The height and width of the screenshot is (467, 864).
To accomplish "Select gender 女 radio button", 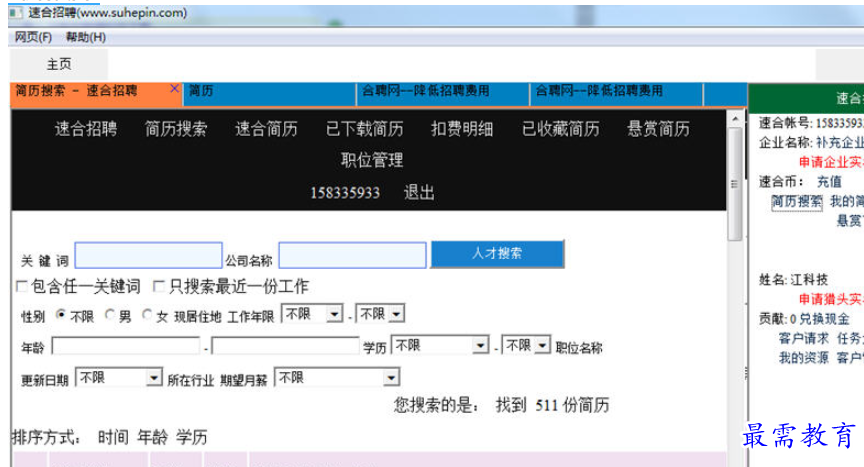I will (147, 315).
